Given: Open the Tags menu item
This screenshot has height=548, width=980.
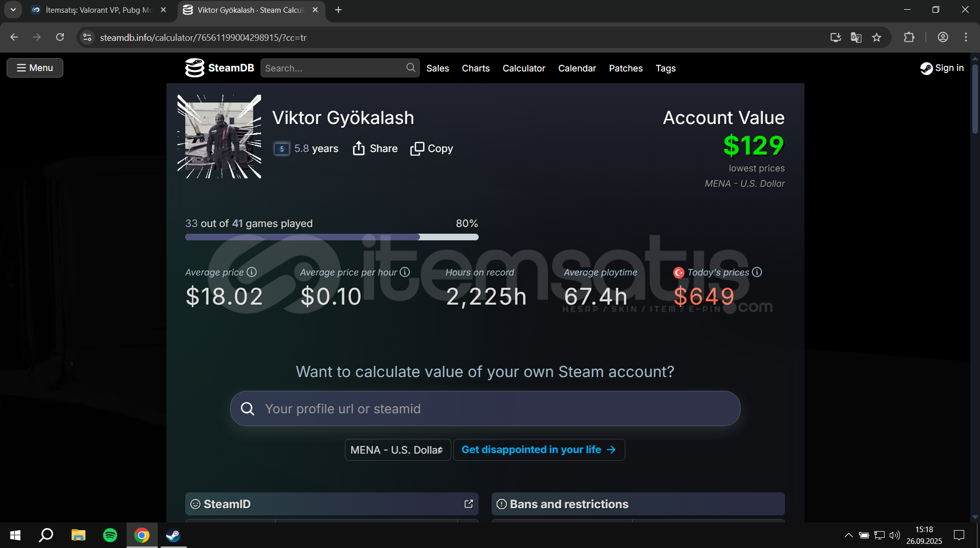Looking at the screenshot, I should pos(666,68).
